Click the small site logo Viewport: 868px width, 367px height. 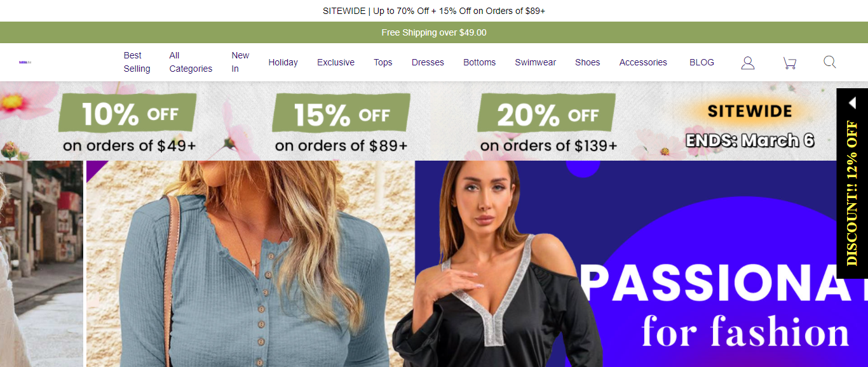point(25,62)
